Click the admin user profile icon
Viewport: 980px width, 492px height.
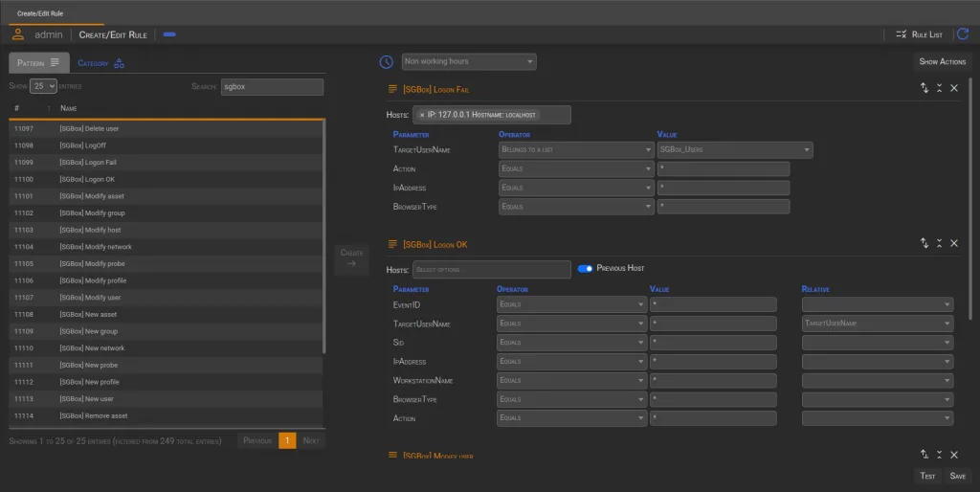tap(18, 34)
